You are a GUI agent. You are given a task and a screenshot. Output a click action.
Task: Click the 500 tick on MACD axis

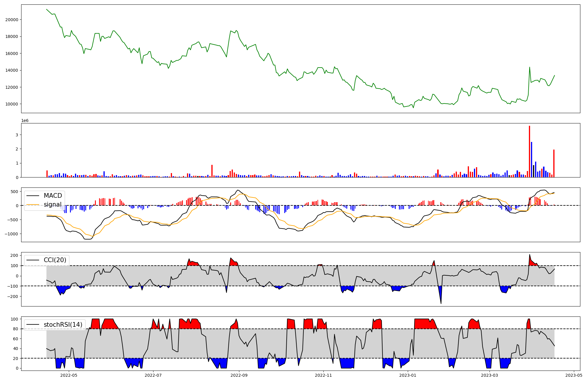14,192
